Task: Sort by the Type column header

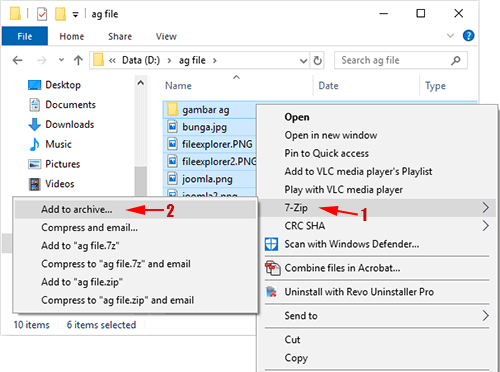Action: pos(435,86)
